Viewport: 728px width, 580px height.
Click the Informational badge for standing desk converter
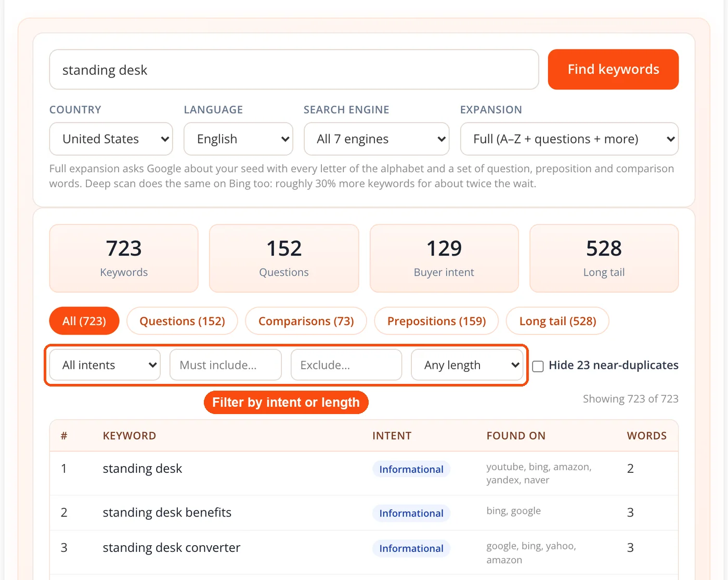coord(411,548)
